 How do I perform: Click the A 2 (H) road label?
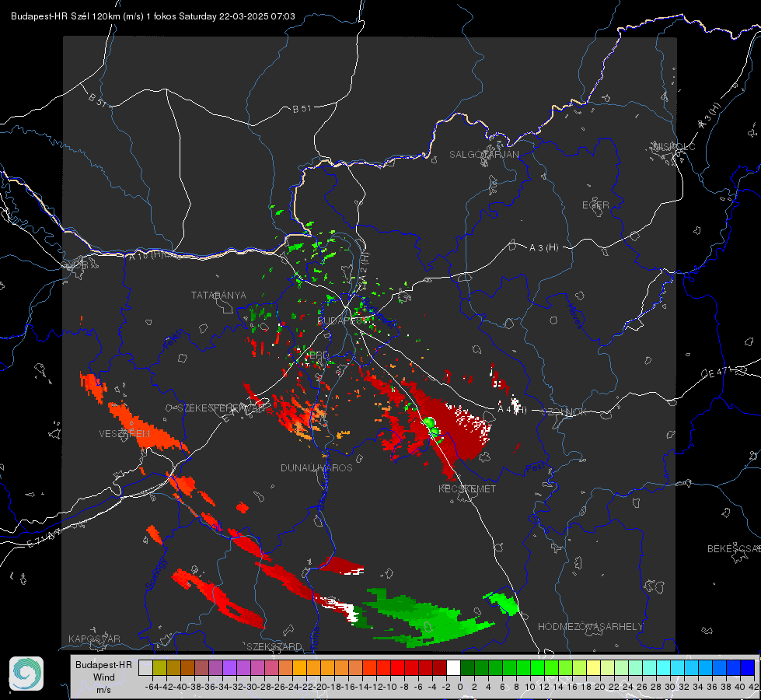pyautogui.click(x=365, y=266)
